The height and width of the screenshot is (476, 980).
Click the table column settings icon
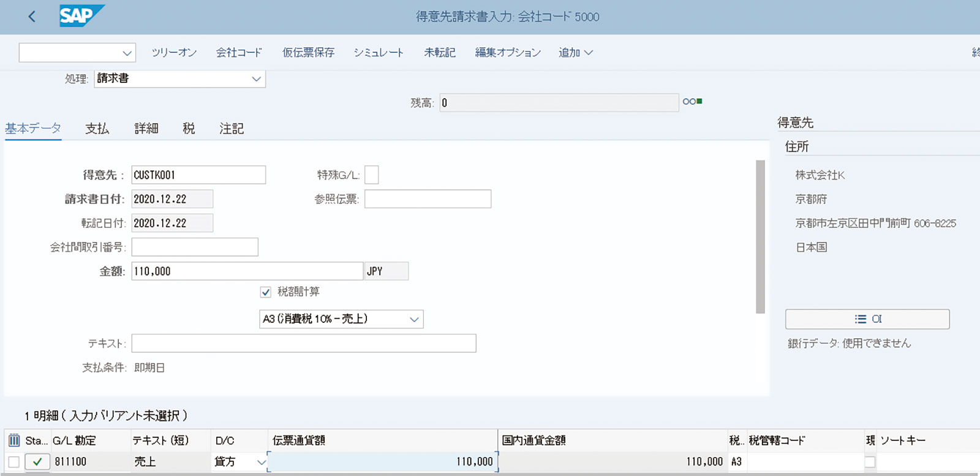tap(14, 440)
